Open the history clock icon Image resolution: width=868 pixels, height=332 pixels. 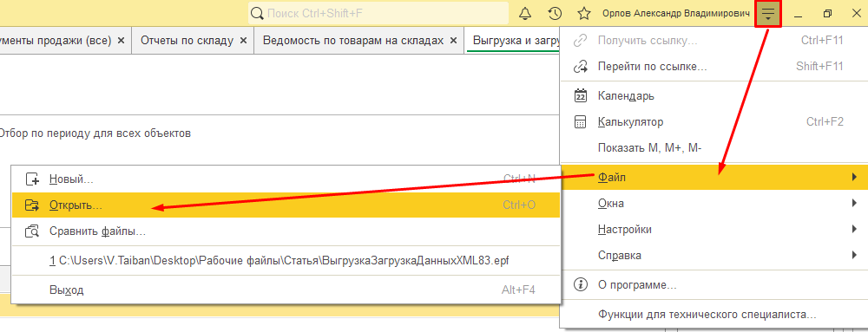pos(555,13)
